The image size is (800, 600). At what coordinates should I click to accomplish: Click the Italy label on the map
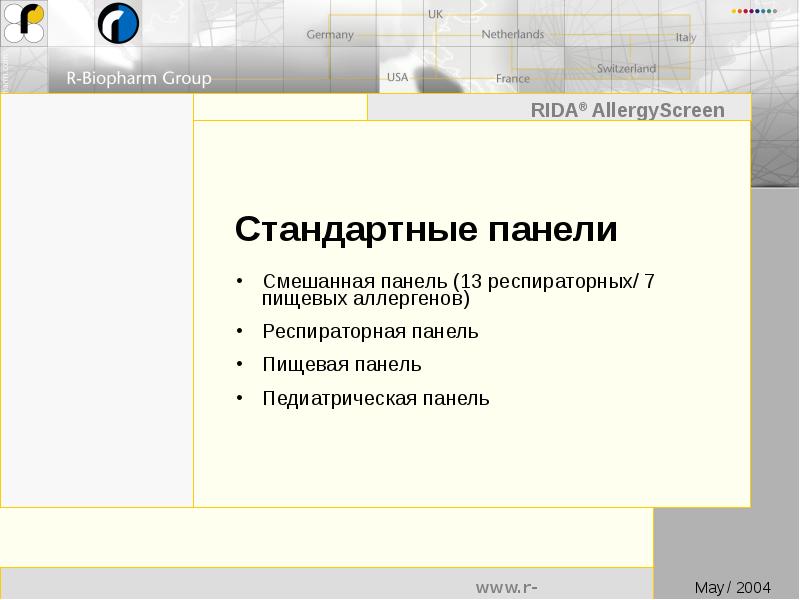click(x=685, y=38)
